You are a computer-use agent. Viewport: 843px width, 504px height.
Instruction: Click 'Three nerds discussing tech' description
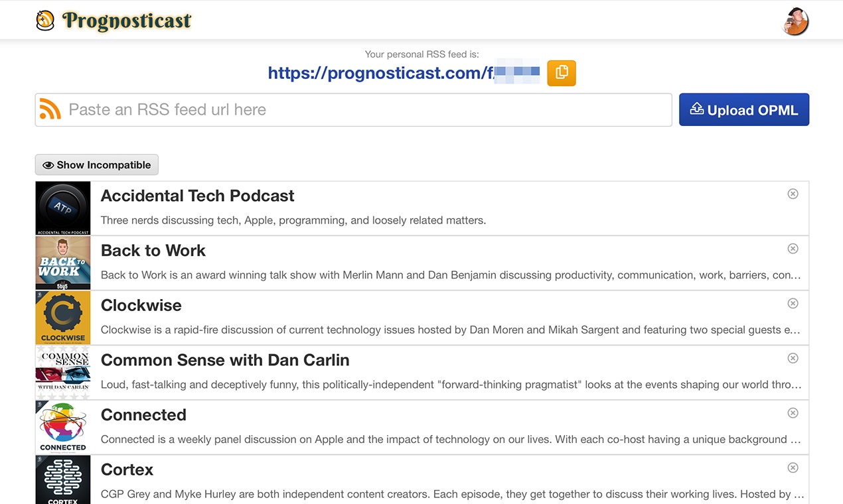(x=293, y=220)
